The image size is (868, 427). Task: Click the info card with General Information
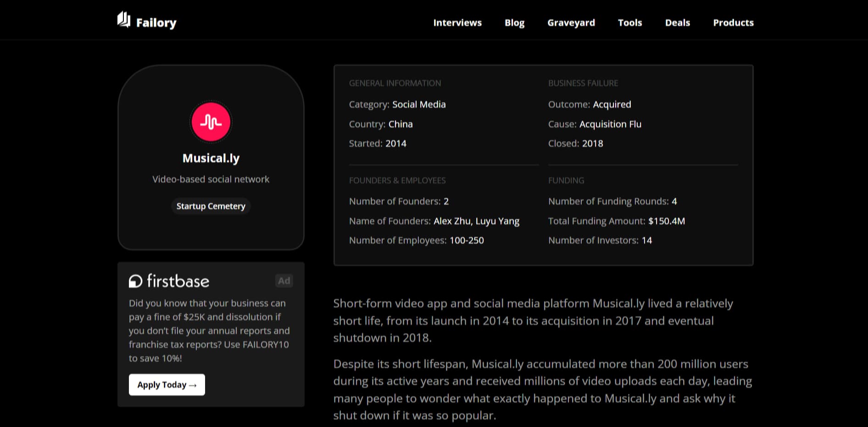tap(543, 164)
